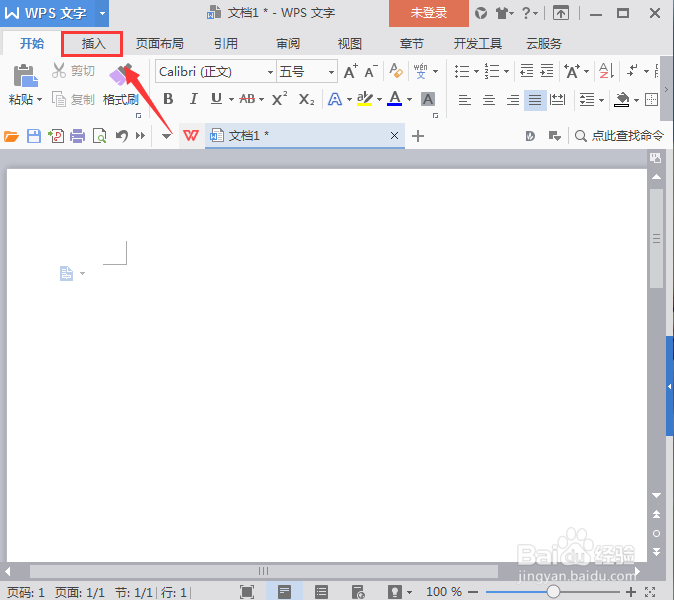Decrease paragraph indent
674x600 pixels.
click(x=526, y=71)
